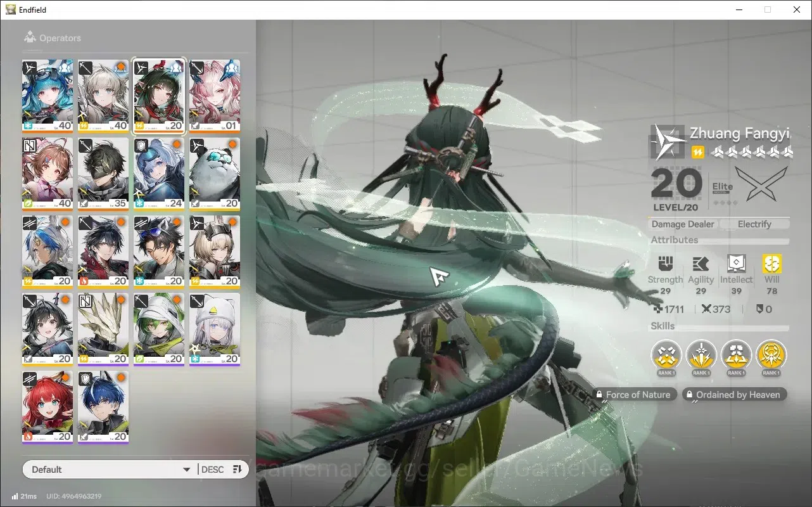This screenshot has height=507, width=812.
Task: Click the Operators header label
Action: [x=60, y=38]
